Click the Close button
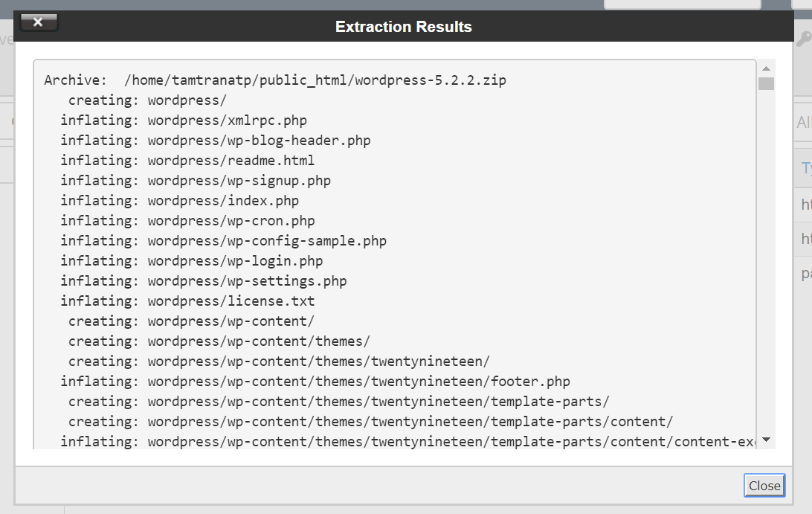 (x=764, y=486)
